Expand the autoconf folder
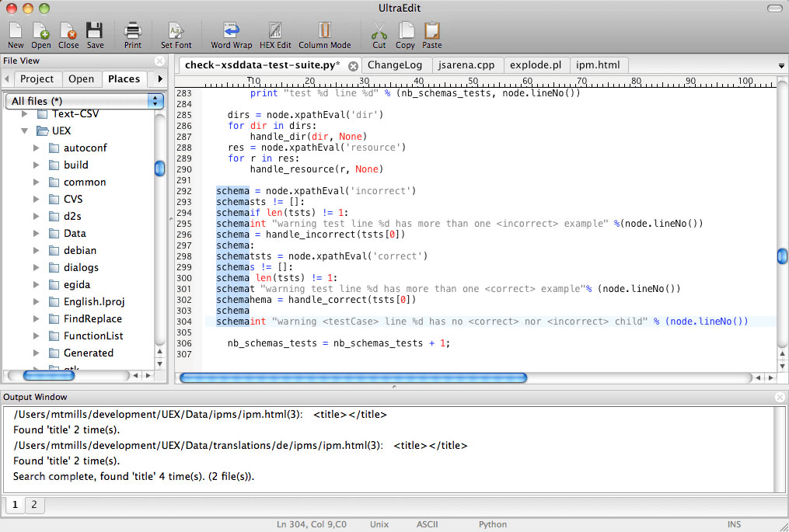 (x=37, y=148)
